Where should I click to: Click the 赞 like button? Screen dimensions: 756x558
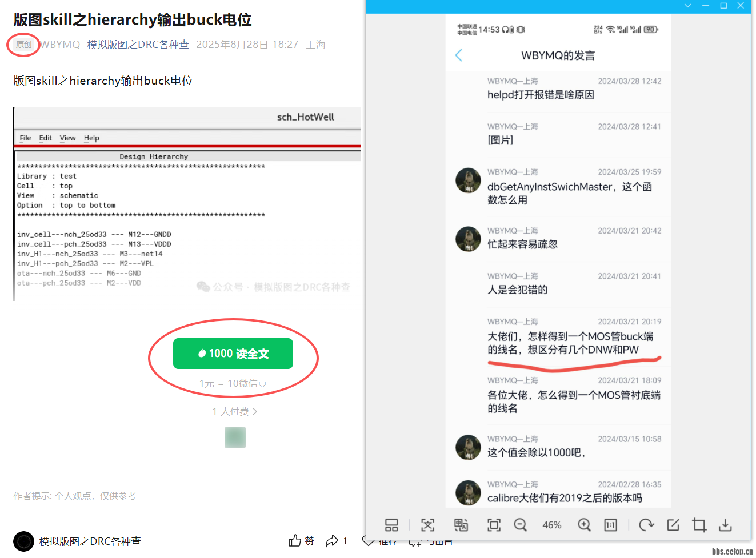pyautogui.click(x=301, y=541)
